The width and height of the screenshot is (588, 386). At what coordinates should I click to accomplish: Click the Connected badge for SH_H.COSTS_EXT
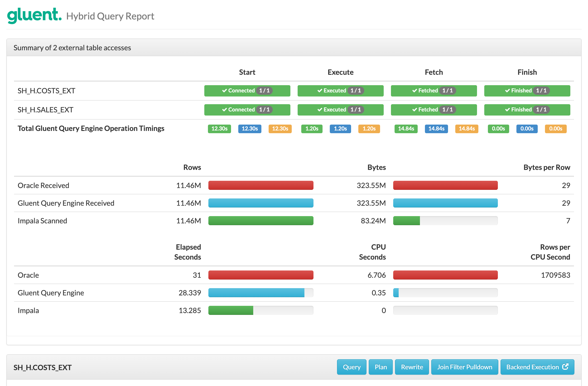tap(247, 91)
